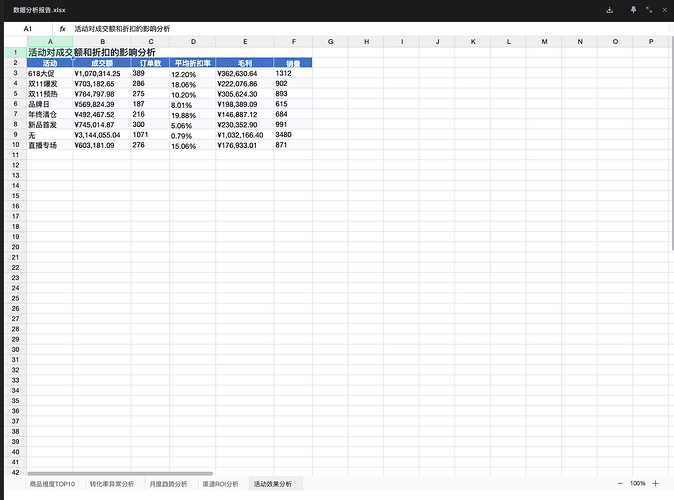This screenshot has height=500, width=674.
Task: Select the 年终清仓 cell
Action: (50, 114)
